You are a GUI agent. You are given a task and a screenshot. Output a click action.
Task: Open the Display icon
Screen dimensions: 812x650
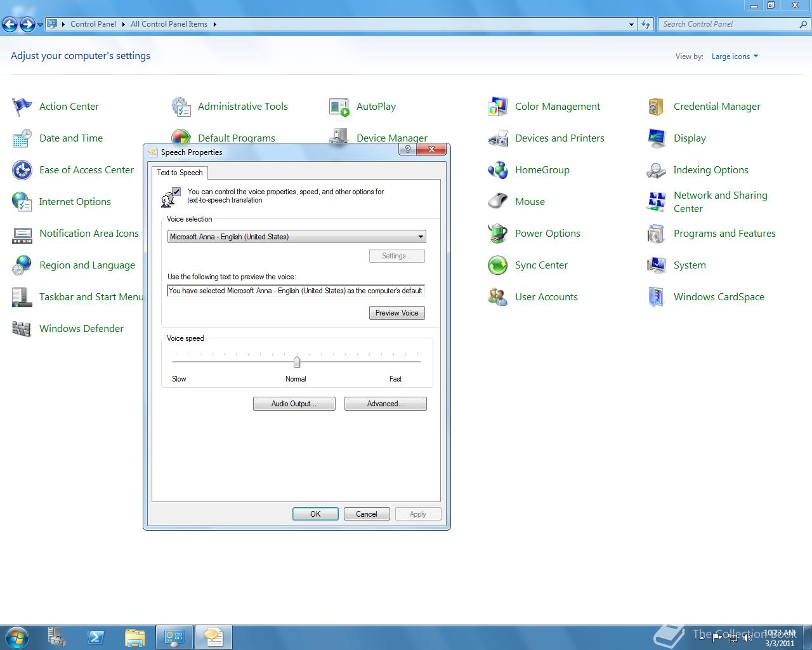(657, 138)
